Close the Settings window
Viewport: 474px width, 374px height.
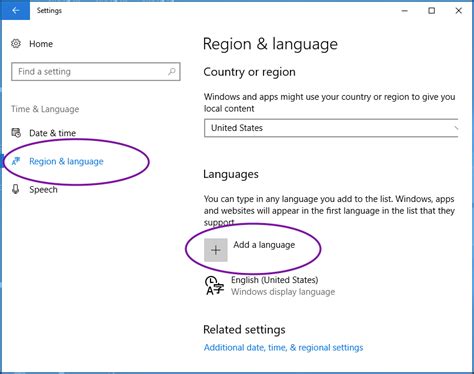[459, 11]
